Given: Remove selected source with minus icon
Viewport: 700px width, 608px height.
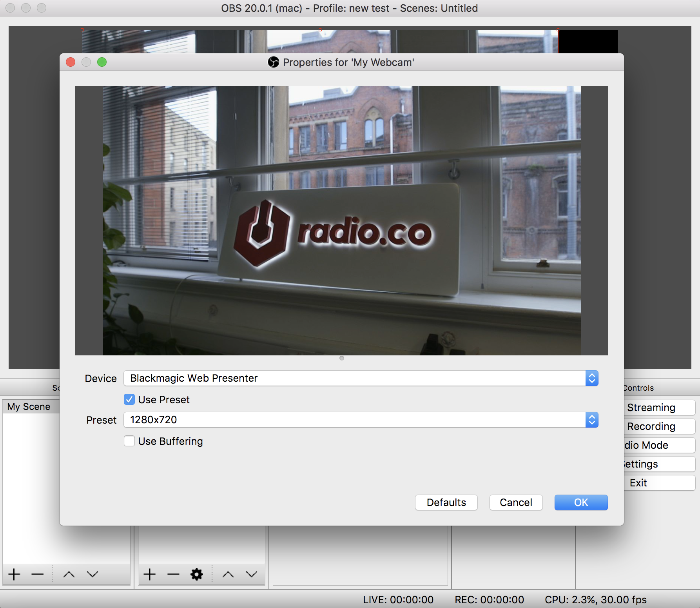Looking at the screenshot, I should 173,574.
